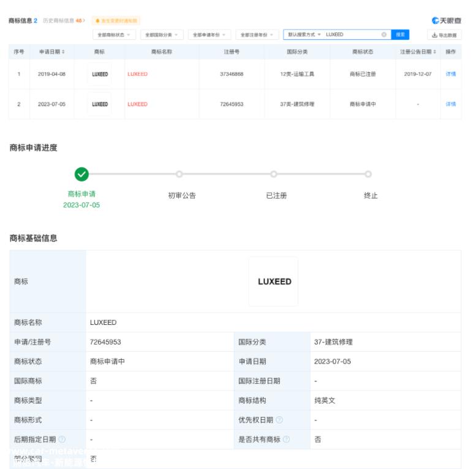The image size is (476, 469).
Task: Select the 纯英文 trademark structure value
Action: point(325,400)
